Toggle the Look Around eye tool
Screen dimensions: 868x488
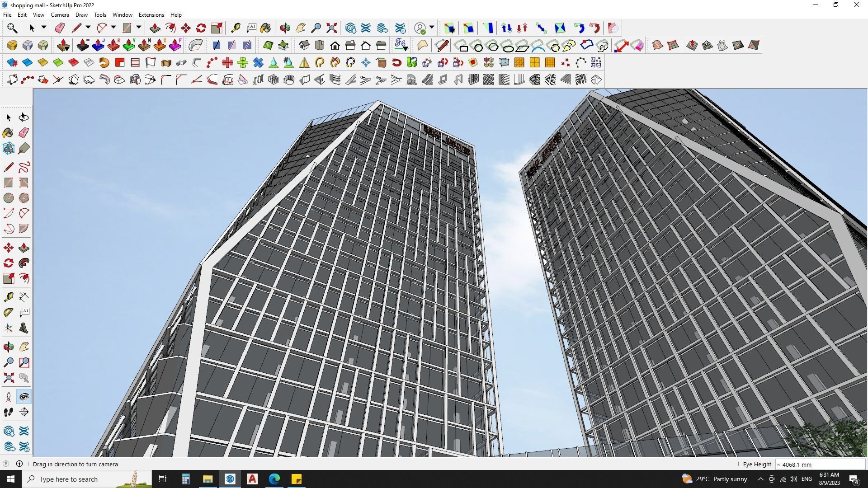pos(24,397)
